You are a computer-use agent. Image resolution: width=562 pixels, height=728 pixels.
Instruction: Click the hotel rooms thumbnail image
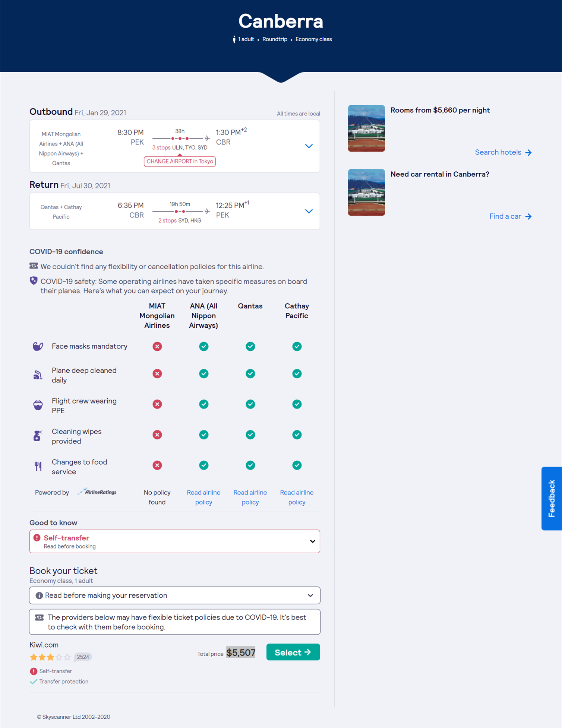366,128
